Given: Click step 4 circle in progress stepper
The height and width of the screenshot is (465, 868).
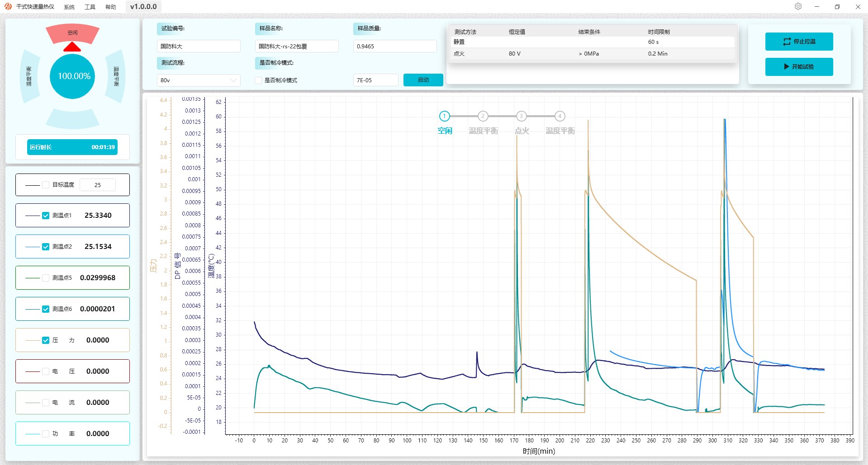Looking at the screenshot, I should click(560, 116).
